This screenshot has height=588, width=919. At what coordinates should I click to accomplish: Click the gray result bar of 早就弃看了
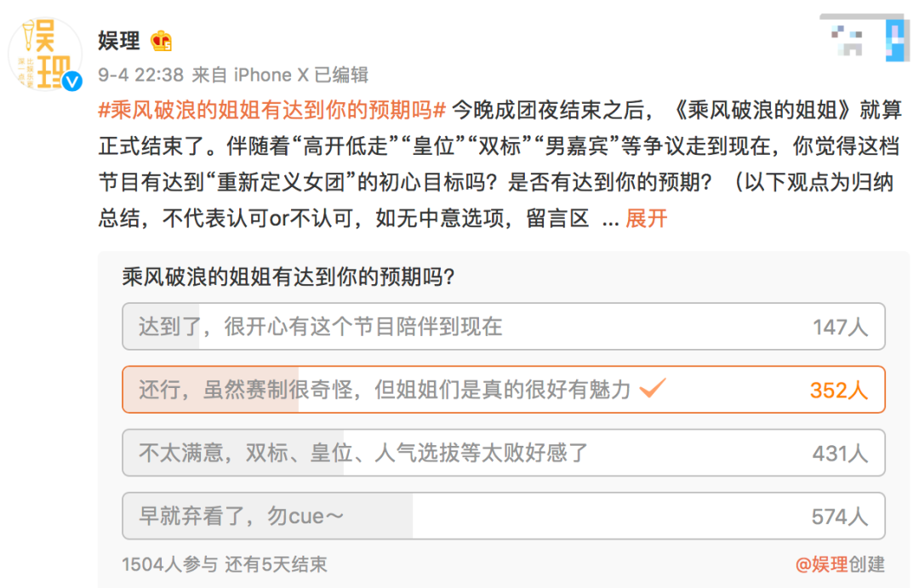pyautogui.click(x=268, y=517)
